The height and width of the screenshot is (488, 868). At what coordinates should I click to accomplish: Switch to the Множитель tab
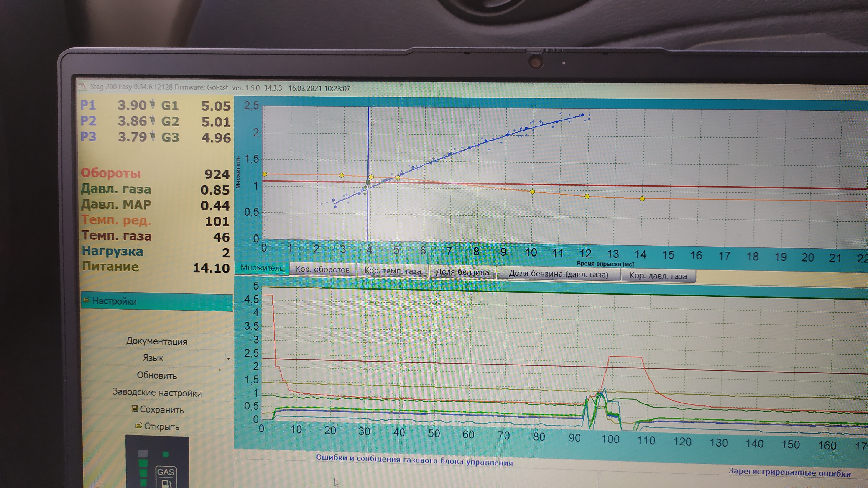pyautogui.click(x=261, y=268)
